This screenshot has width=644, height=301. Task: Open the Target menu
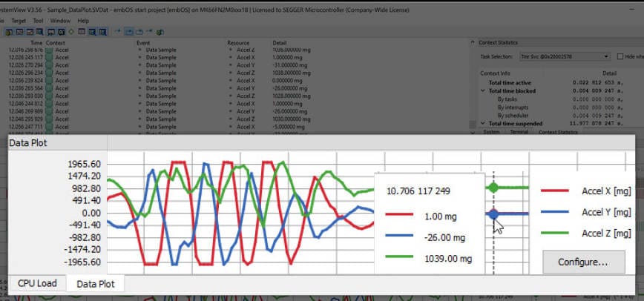17,21
